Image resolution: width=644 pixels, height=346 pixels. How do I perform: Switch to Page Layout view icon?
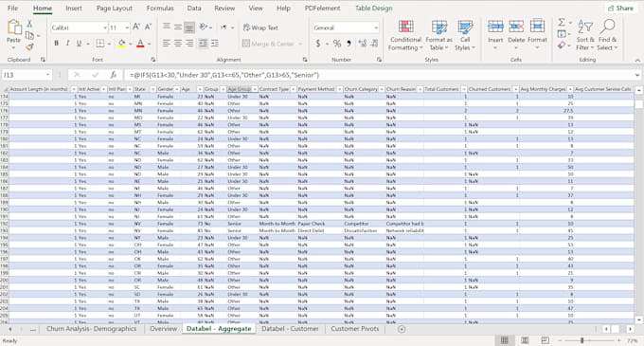(525, 340)
